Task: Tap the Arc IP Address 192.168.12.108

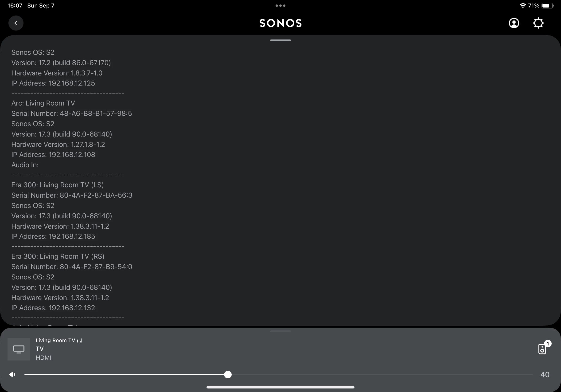Action: coord(72,154)
